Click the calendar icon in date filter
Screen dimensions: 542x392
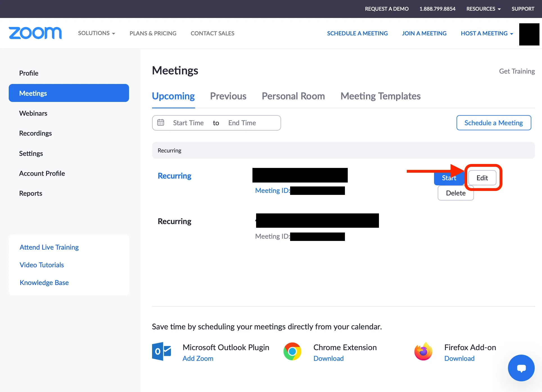(x=161, y=123)
